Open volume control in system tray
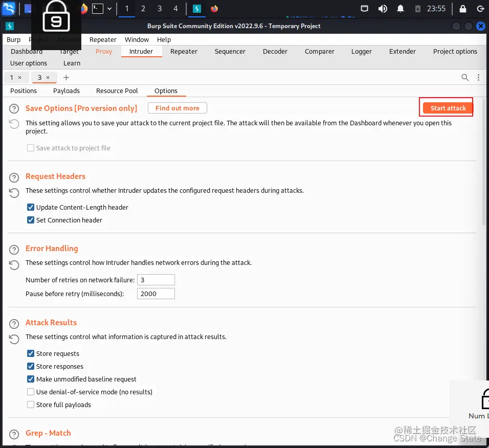This screenshot has height=448, width=489. point(383,8)
